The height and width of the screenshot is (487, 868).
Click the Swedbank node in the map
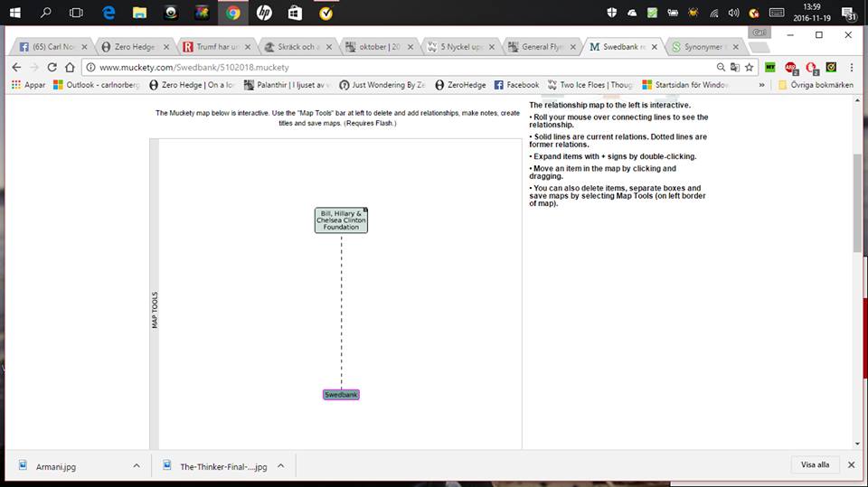click(341, 395)
